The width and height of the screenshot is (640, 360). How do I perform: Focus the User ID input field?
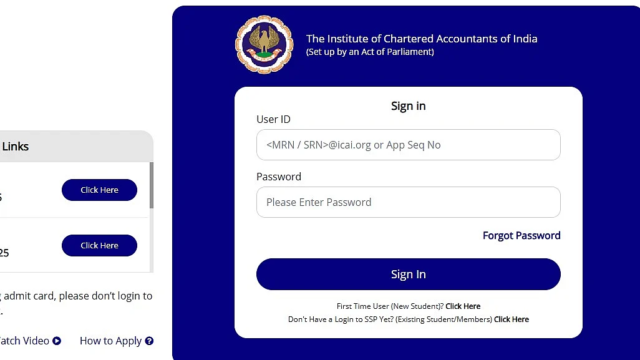pos(408,145)
